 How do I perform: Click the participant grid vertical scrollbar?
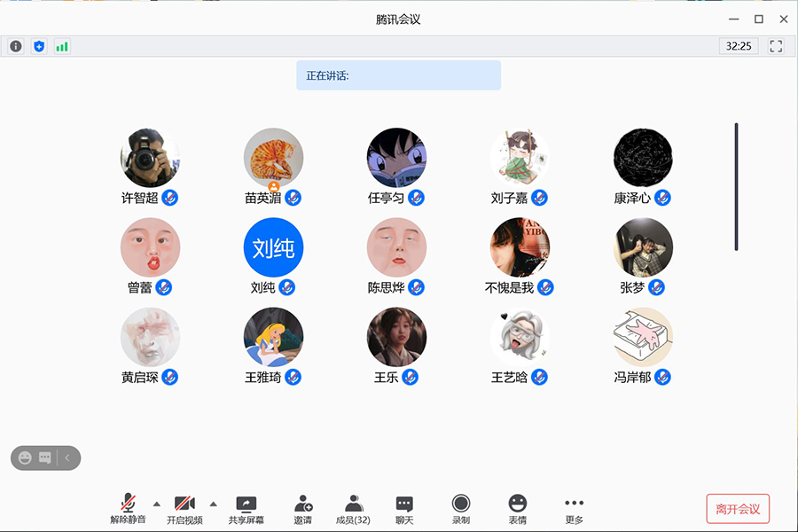click(736, 187)
